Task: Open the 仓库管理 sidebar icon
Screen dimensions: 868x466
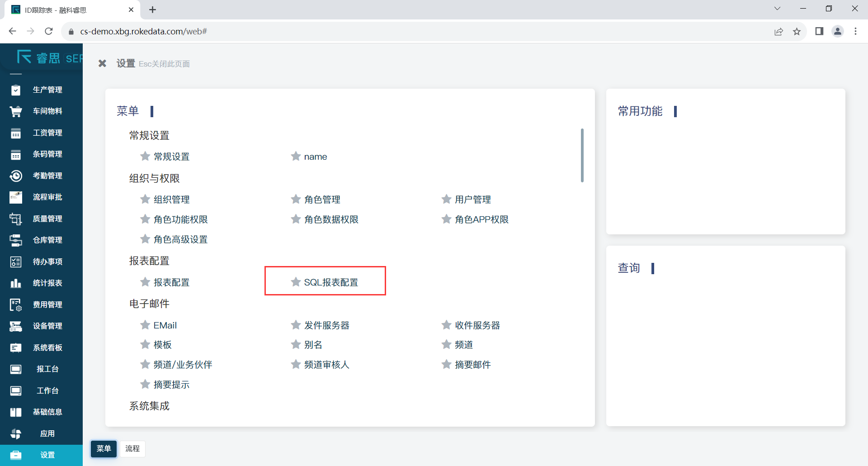Action: [x=16, y=240]
